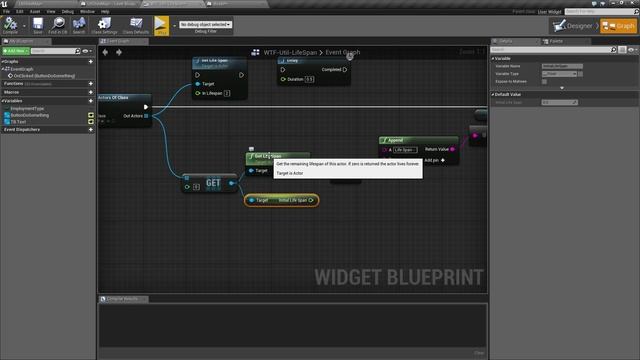Screen dimensions: 640x360
Task: Click the Compile toolbar icon
Action: (x=10, y=23)
